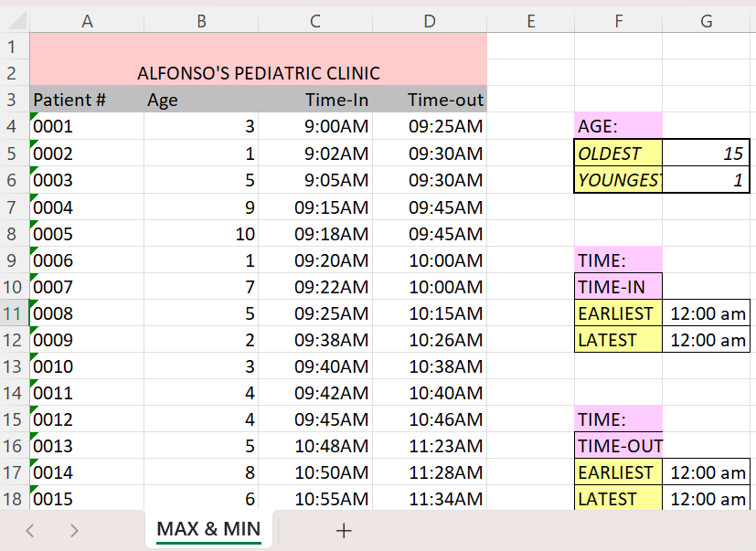This screenshot has height=551, width=756.
Task: Click the TIME: label in row 9
Action: click(619, 260)
